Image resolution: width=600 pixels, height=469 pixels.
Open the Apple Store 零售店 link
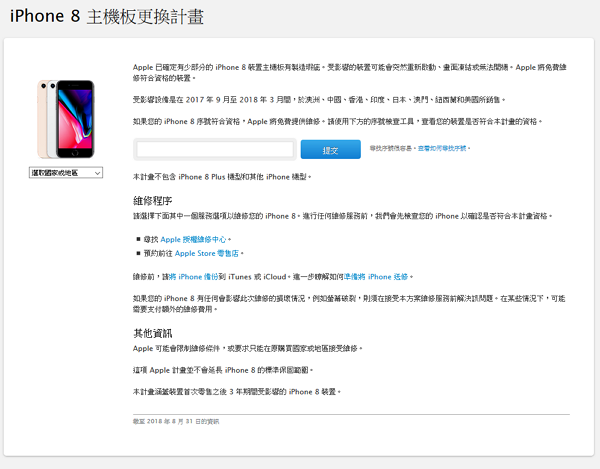(x=207, y=253)
